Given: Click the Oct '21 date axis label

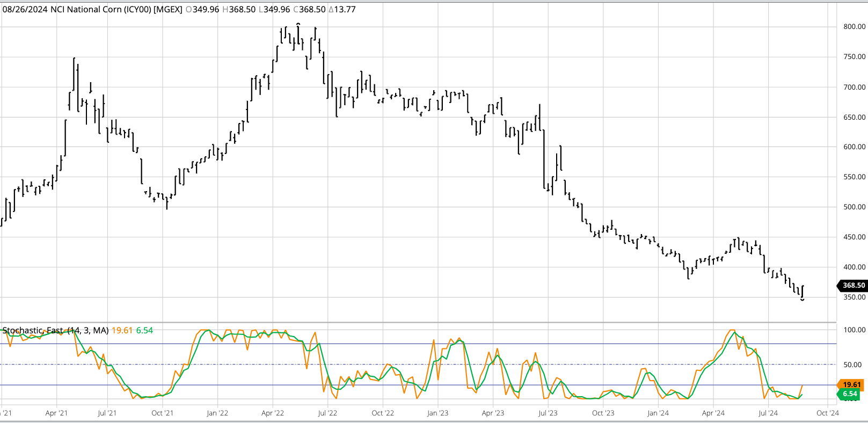Looking at the screenshot, I should coord(162,413).
